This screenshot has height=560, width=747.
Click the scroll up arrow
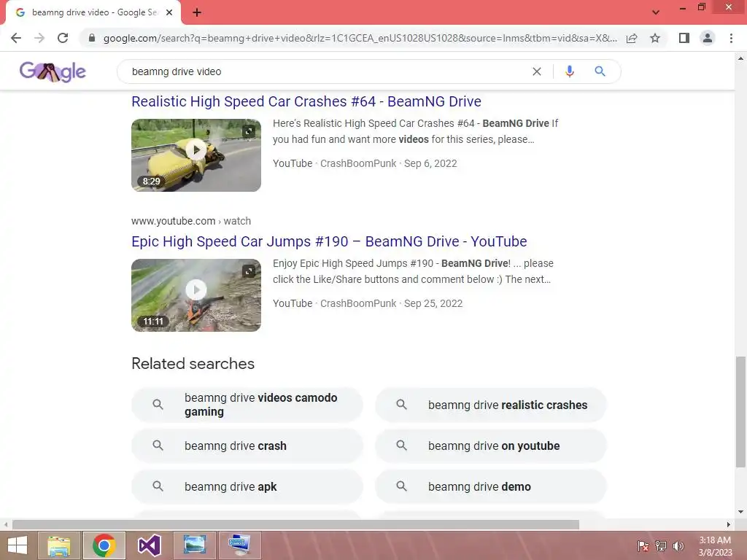pos(740,58)
